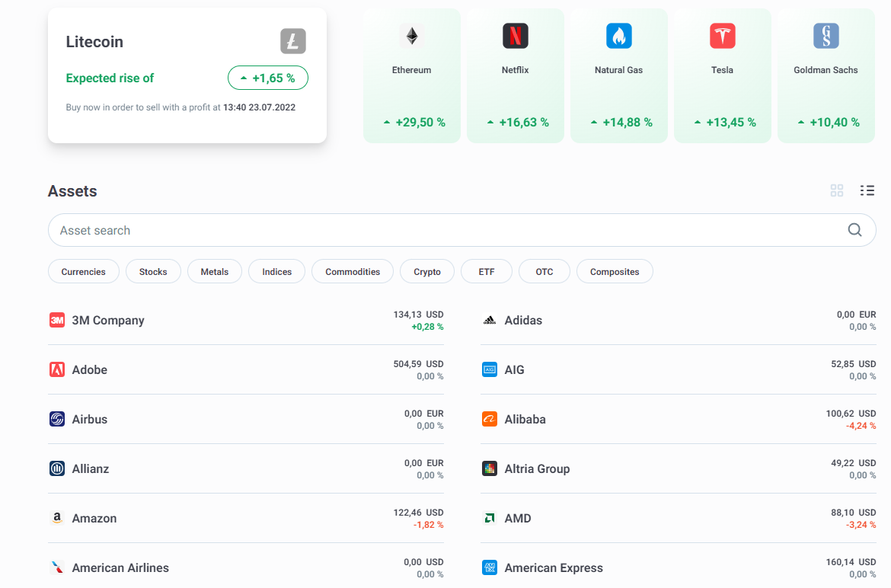The image size is (891, 588).
Task: Open the Amazon asset name
Action: (94, 518)
